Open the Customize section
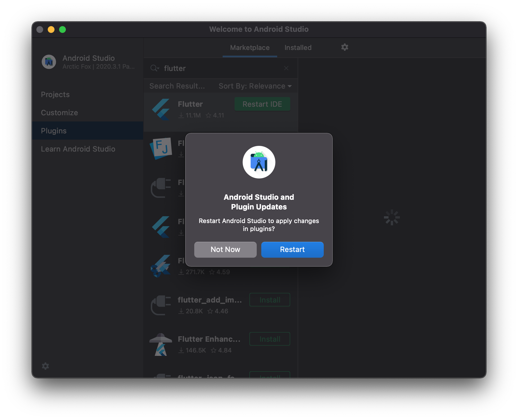Viewport: 518px width, 420px height. coord(87,113)
